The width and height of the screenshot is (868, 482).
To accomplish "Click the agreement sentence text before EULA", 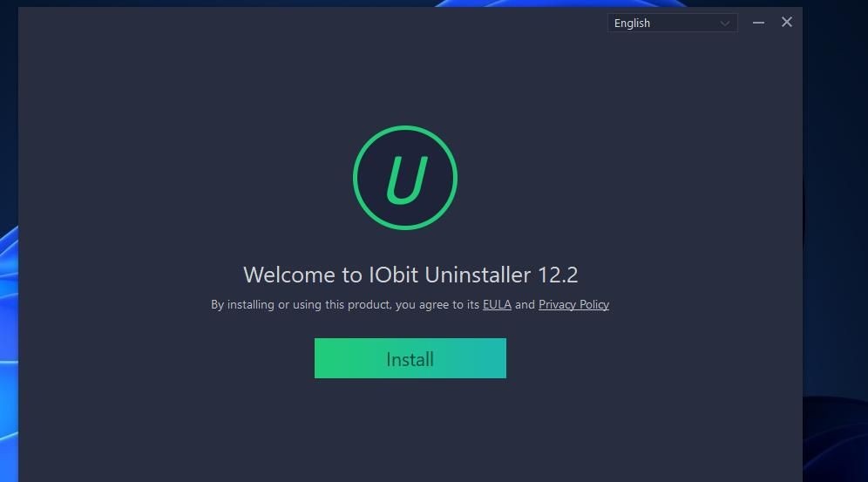I will click(345, 304).
